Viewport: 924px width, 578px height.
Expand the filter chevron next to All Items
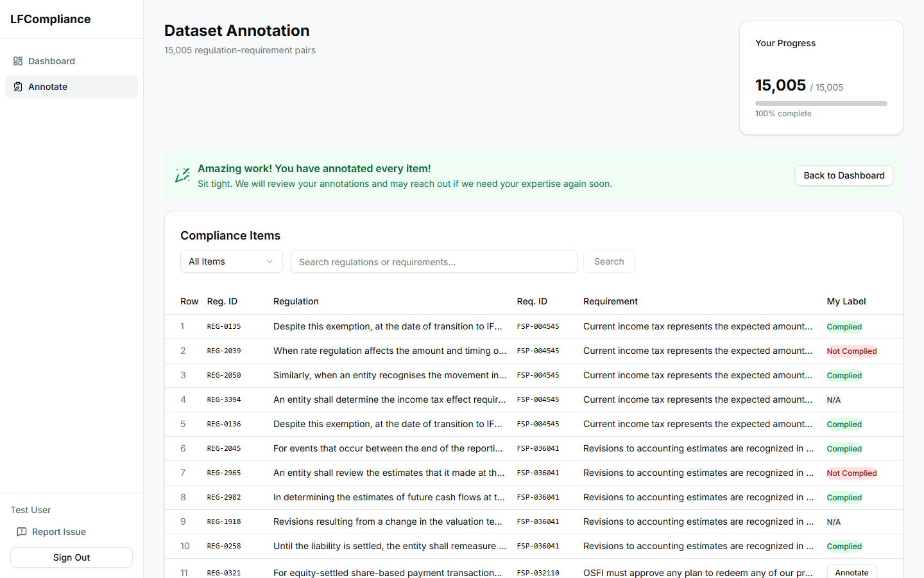click(x=269, y=261)
